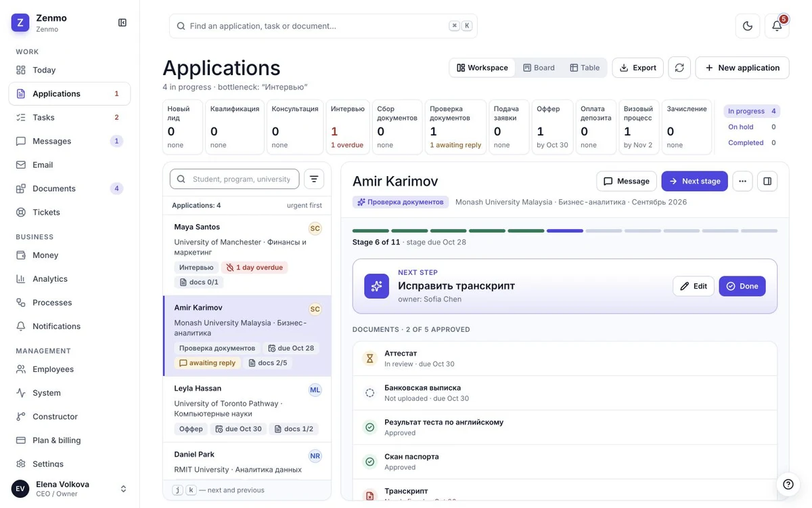Select the Проверка документов stage card
This screenshot has height=508, width=812.
click(455, 127)
